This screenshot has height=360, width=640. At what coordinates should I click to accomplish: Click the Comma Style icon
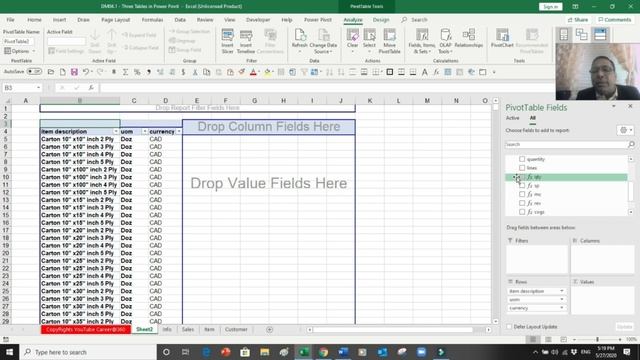(149, 72)
